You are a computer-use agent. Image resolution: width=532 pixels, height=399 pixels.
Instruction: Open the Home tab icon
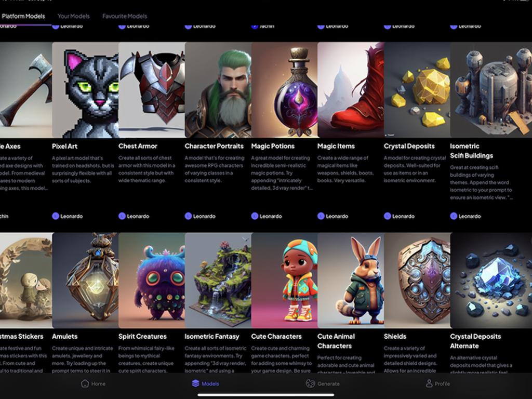pyautogui.click(x=85, y=383)
